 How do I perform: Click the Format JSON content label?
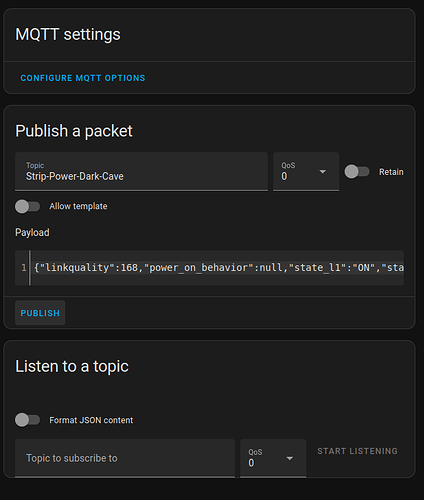click(x=91, y=420)
